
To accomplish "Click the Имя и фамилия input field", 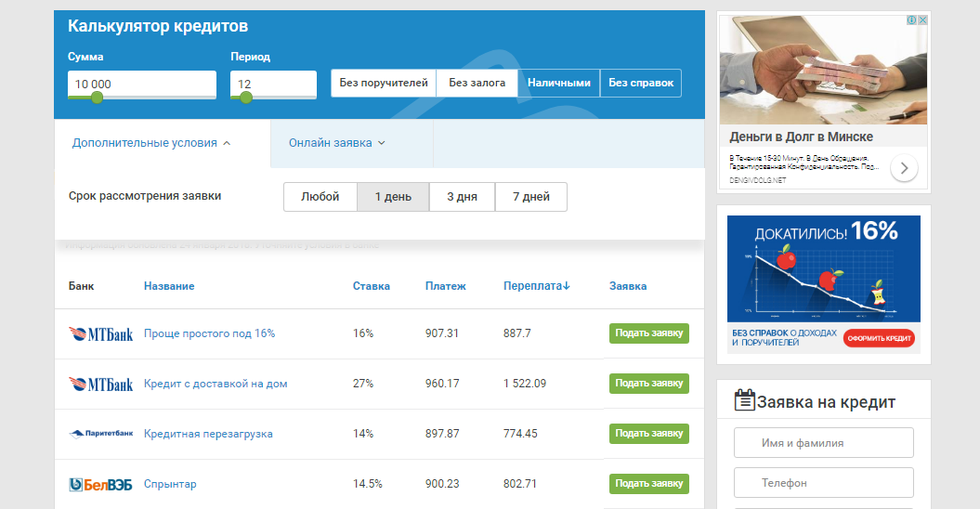I will 824,443.
